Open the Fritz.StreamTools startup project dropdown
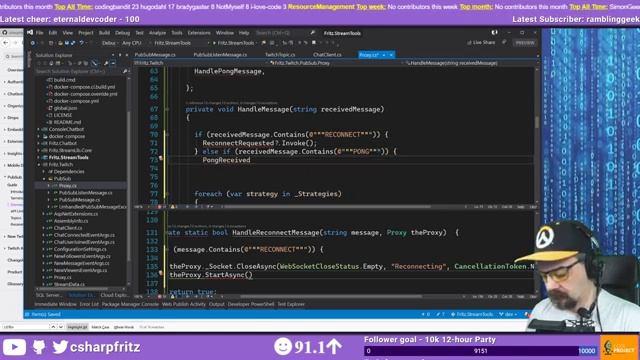 [x=182, y=43]
